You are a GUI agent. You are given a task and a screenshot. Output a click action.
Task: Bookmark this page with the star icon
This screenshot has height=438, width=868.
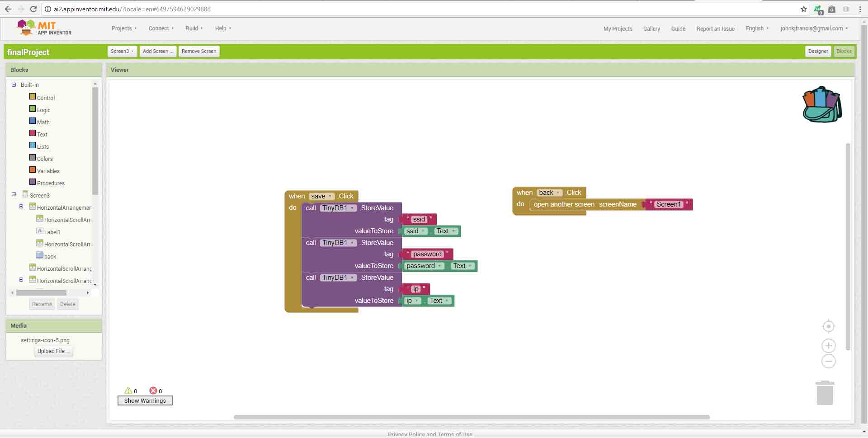pyautogui.click(x=803, y=9)
